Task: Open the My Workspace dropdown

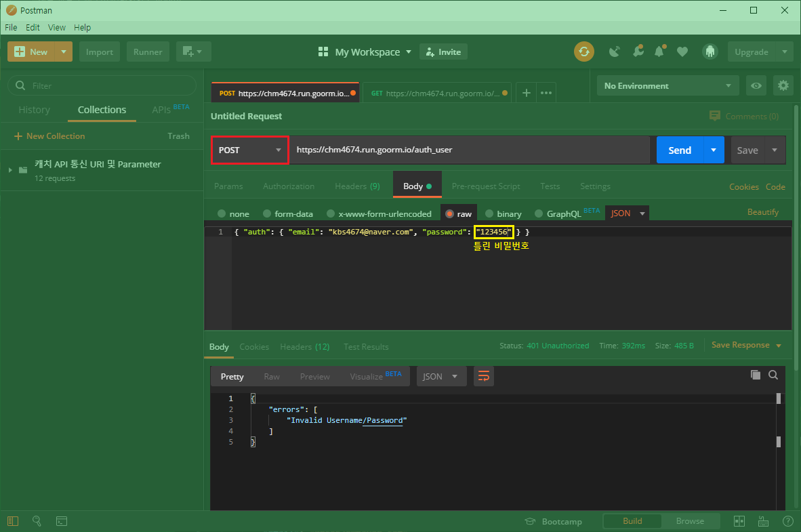Action: 408,52
